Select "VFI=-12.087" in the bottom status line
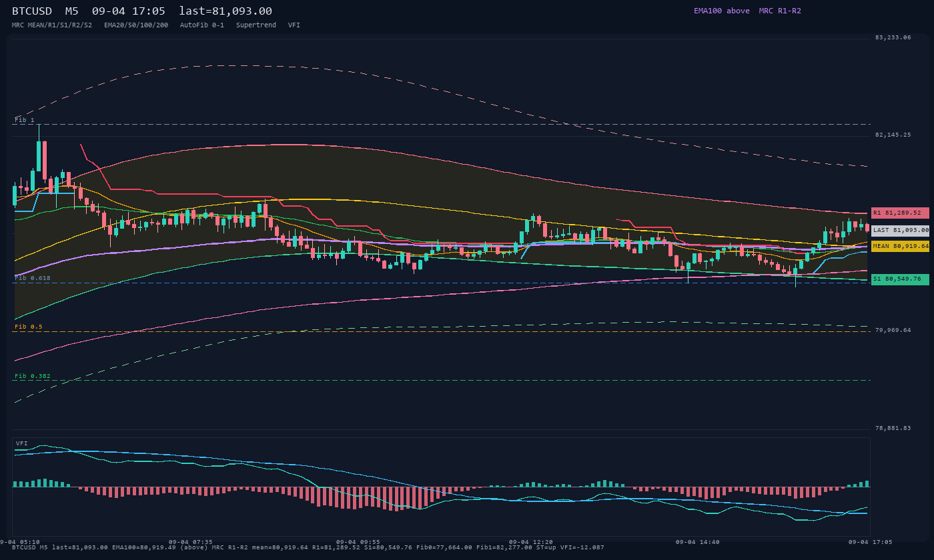Image resolution: width=934 pixels, height=560 pixels. point(582,547)
